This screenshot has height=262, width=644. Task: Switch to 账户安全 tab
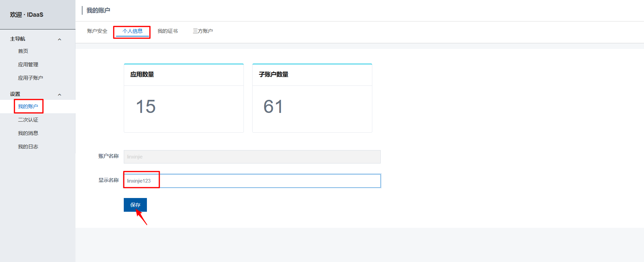click(97, 31)
